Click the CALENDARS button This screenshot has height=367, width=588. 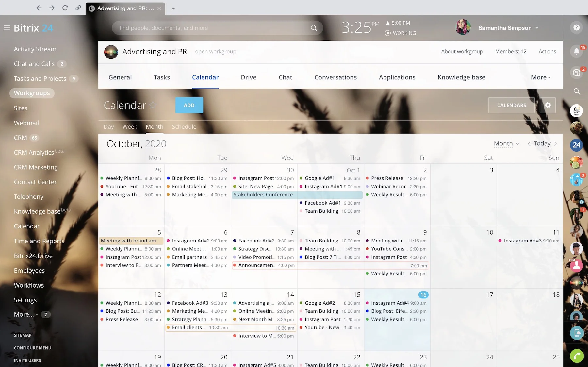click(511, 105)
